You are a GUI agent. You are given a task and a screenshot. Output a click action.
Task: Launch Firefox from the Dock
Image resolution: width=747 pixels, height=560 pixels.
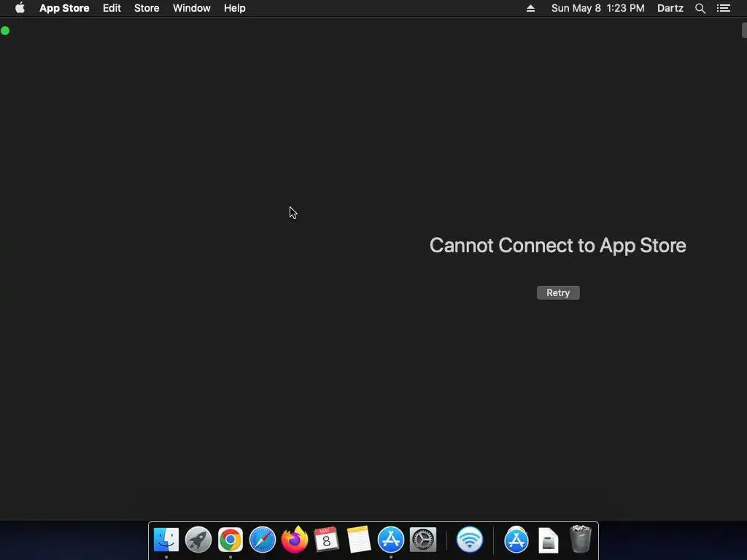click(x=295, y=540)
